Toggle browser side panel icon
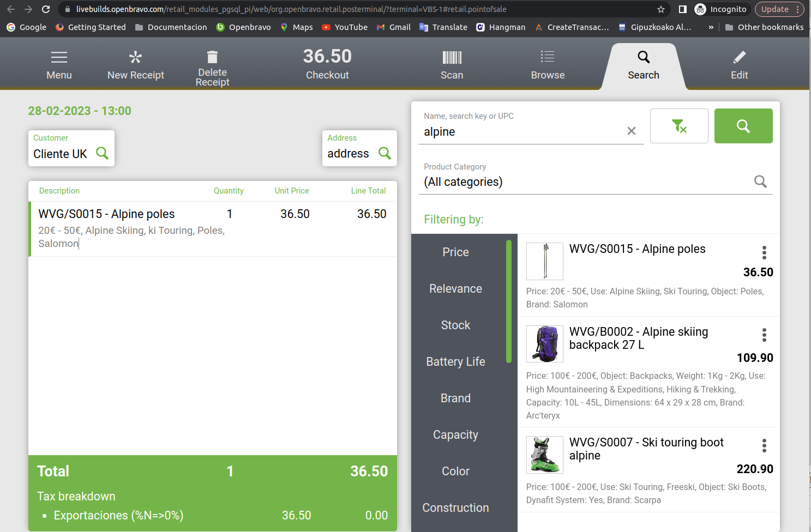 coord(682,9)
